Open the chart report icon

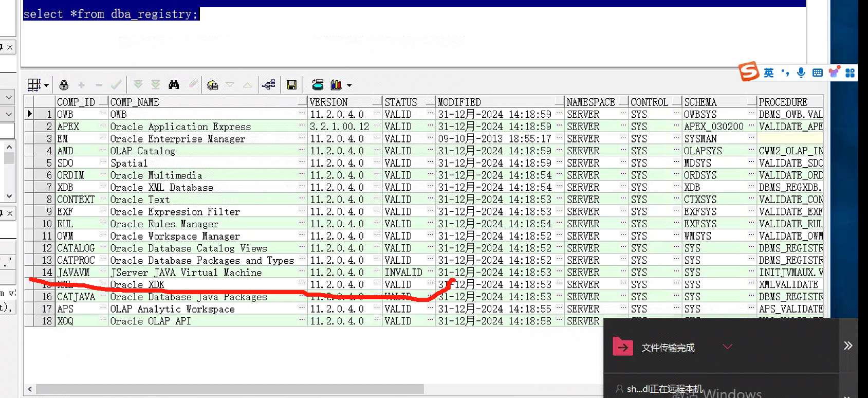336,85
